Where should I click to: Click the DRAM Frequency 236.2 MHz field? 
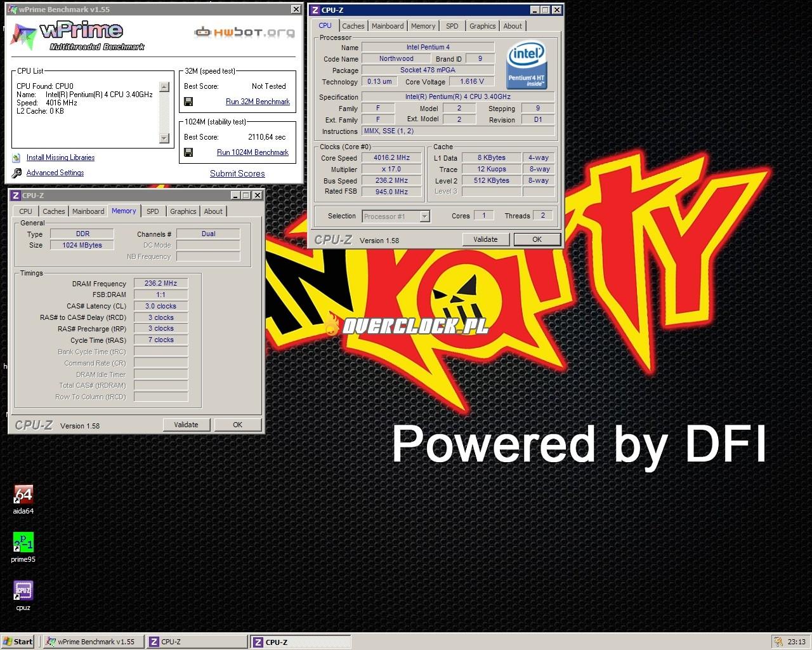point(160,284)
